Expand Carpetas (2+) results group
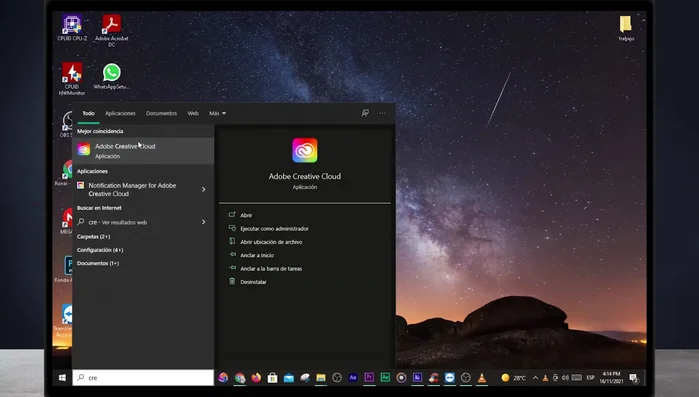This screenshot has width=699, height=397. 94,237
